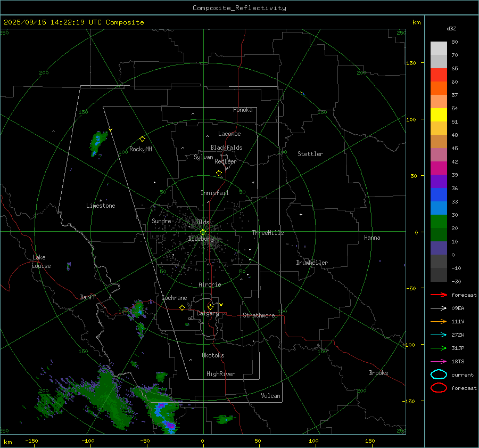Viewport: 479px width, 448px height.
Task: Click the orange 111V arrow legend icon
Action: 439,321
